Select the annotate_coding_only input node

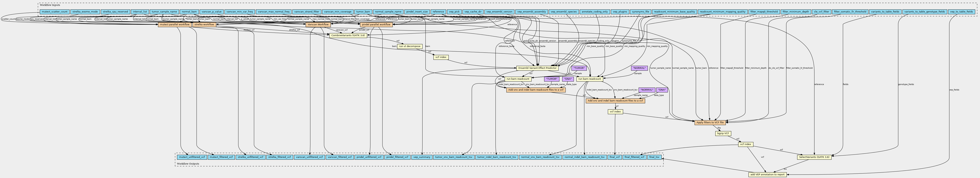[x=595, y=12]
